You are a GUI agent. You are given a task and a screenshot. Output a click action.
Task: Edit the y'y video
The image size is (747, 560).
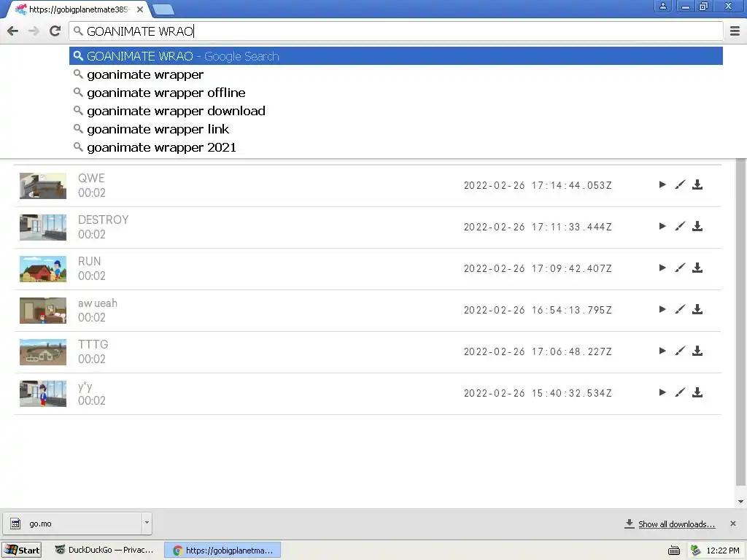click(x=680, y=392)
